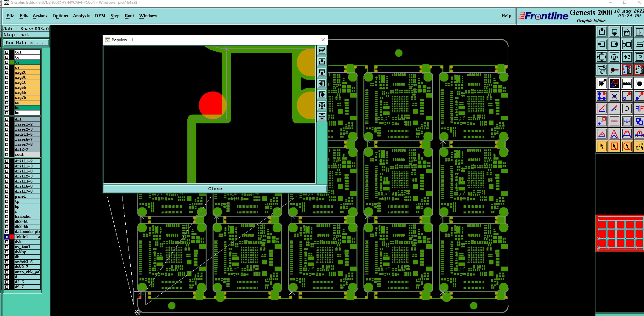This screenshot has height=316, width=644.
Task: Open the Edit menu
Action: coord(24,16)
